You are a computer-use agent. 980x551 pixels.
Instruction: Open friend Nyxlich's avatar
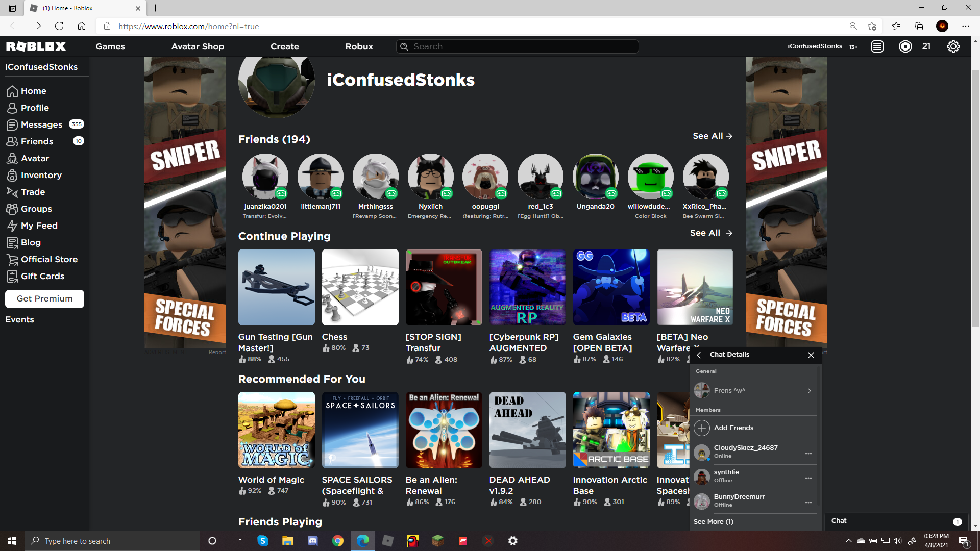[x=431, y=177]
